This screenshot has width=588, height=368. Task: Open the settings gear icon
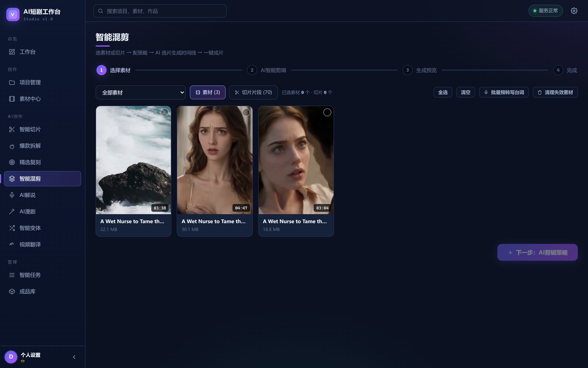(574, 11)
